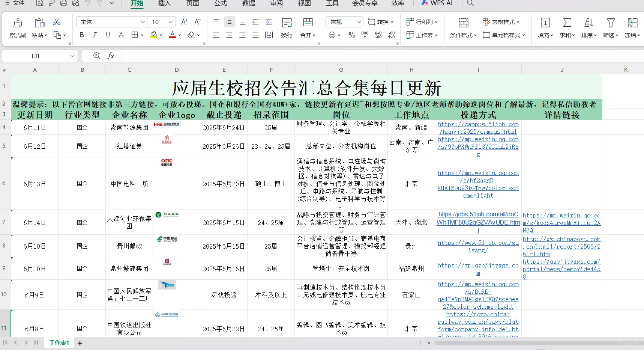Click the Paste (粘贴) clipboard icon
Viewport: 644px width, 350px height.
pos(39,23)
